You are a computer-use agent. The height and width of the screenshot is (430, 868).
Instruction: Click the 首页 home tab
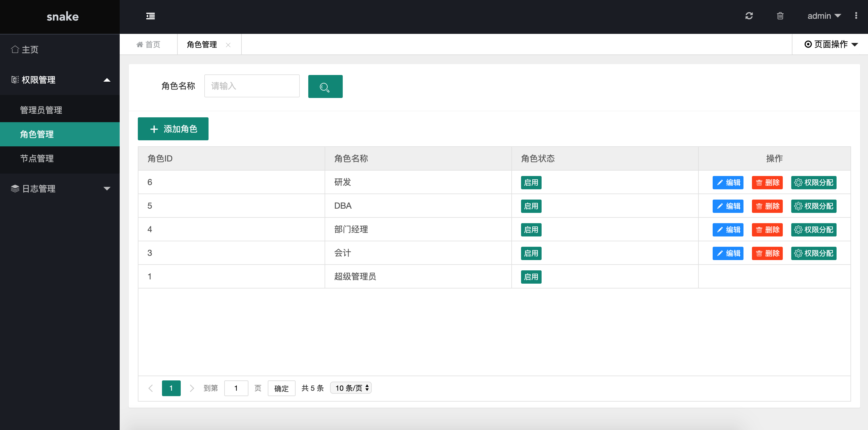pyautogui.click(x=149, y=44)
